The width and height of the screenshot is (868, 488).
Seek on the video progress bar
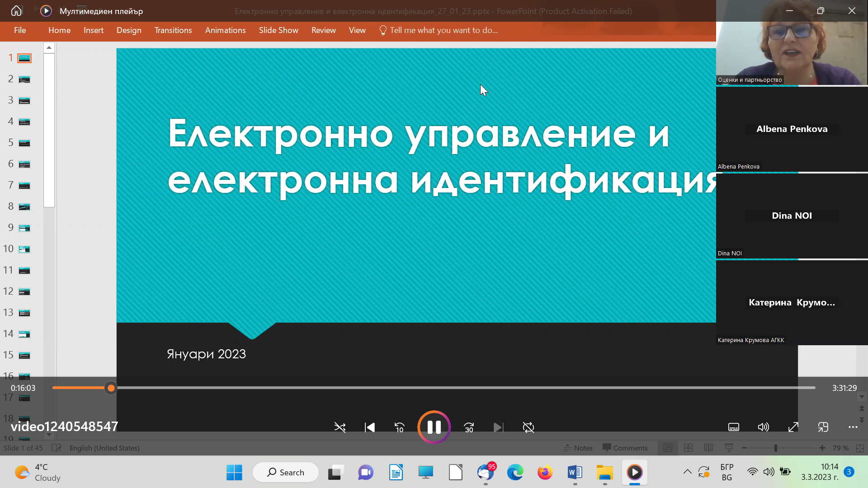[x=434, y=388]
